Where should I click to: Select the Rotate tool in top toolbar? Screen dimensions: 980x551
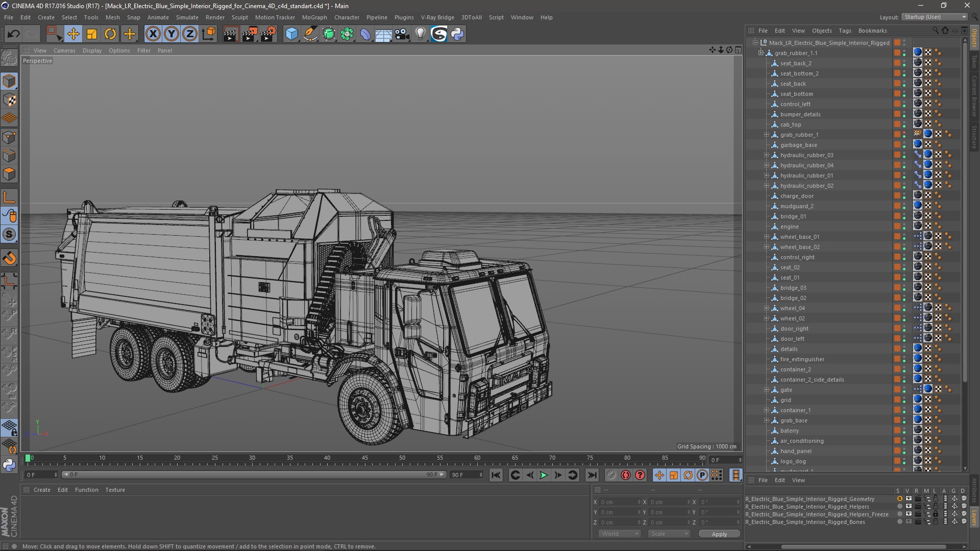click(110, 34)
